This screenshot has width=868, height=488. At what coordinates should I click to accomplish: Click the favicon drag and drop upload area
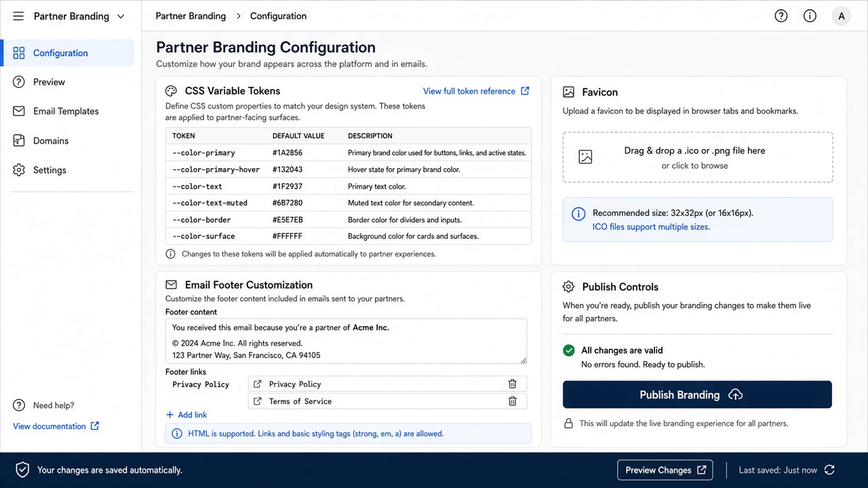click(x=697, y=157)
